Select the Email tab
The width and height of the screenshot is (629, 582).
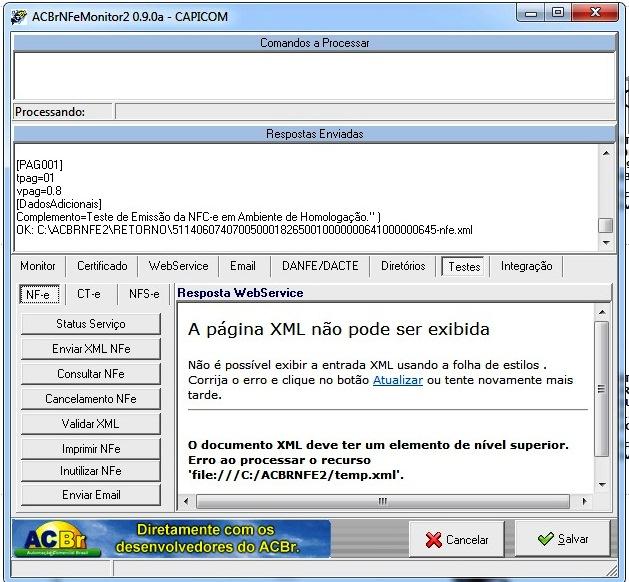tap(243, 266)
